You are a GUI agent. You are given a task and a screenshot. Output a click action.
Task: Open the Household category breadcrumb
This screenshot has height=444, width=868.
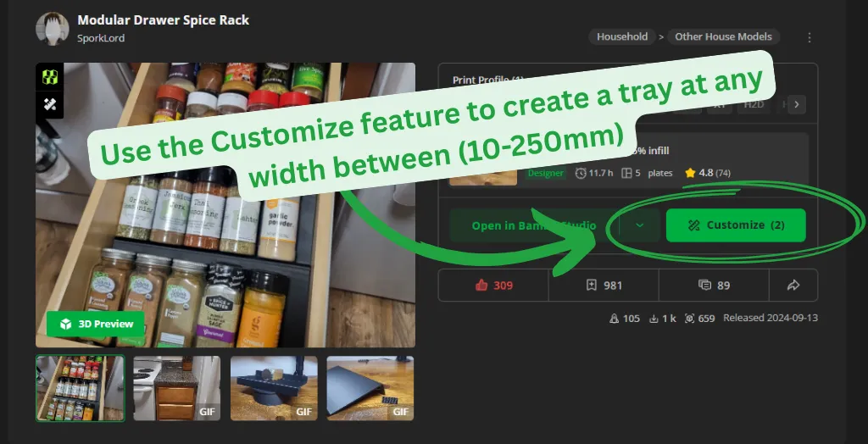click(x=622, y=36)
